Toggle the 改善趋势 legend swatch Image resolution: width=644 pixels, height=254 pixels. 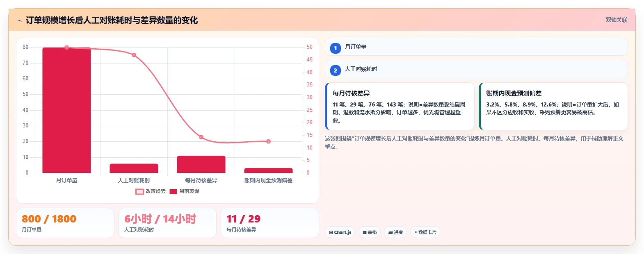(139, 191)
